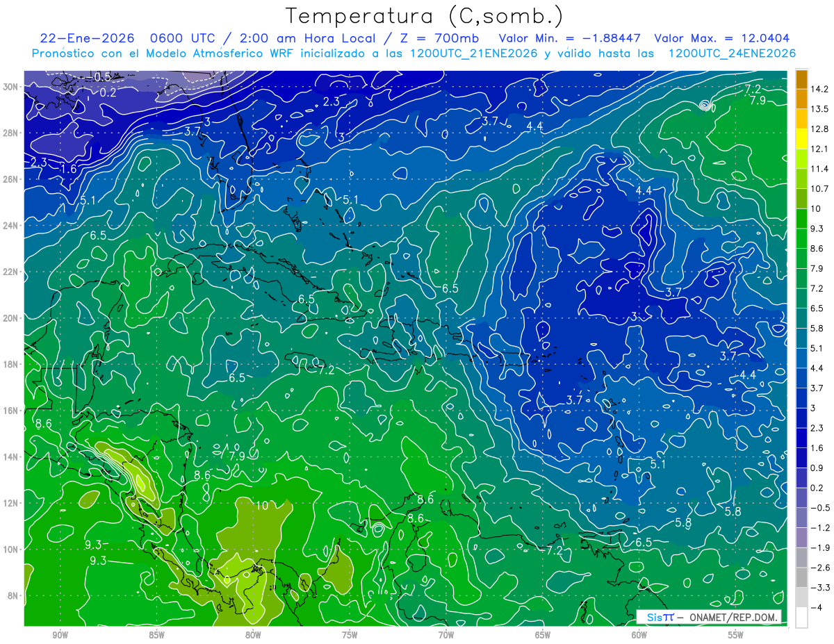Select the valid-until time "1200UTC_24ENE2026"

[731, 53]
